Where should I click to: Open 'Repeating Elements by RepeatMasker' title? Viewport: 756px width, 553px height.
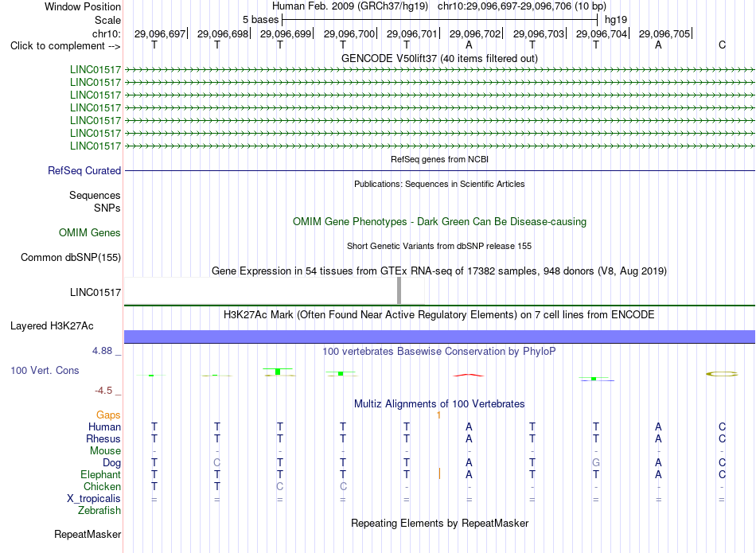[x=439, y=523]
